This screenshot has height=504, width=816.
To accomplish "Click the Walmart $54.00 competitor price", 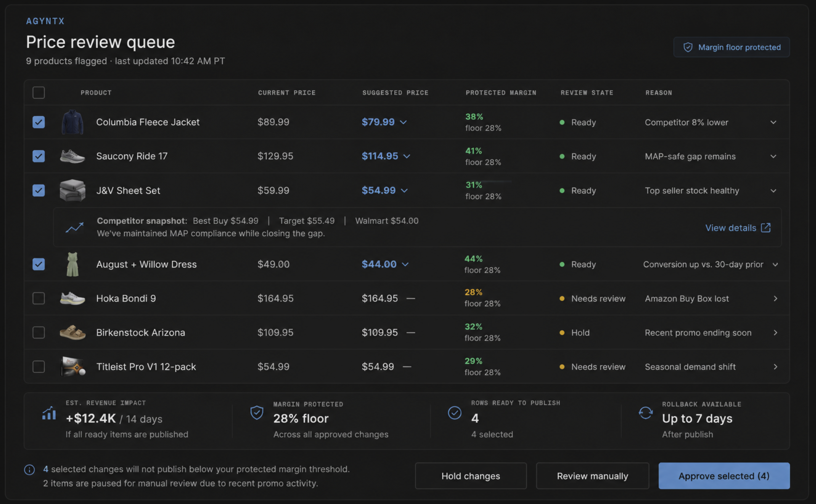I will pyautogui.click(x=387, y=221).
